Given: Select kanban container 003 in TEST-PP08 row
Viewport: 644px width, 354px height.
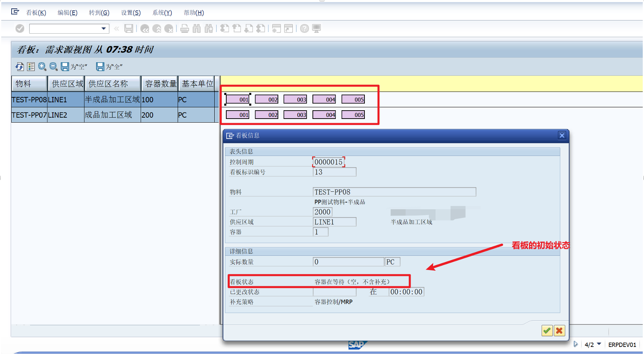Looking at the screenshot, I should click(295, 99).
